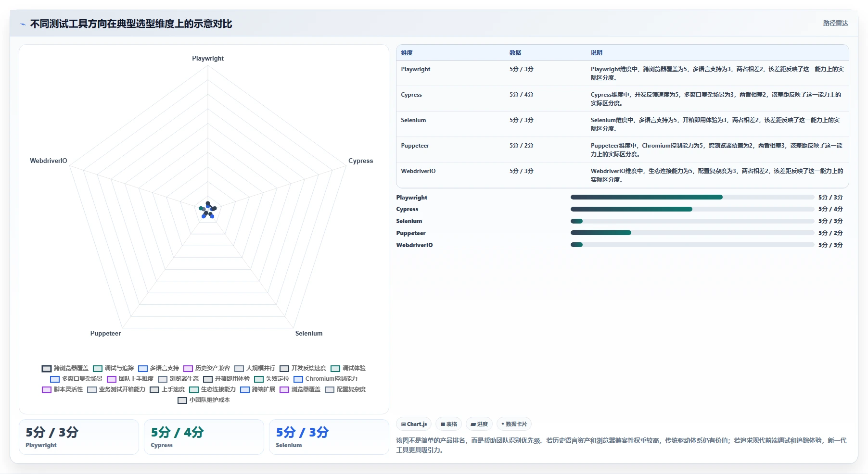Click the Puppeteer progress bar

[x=692, y=233]
